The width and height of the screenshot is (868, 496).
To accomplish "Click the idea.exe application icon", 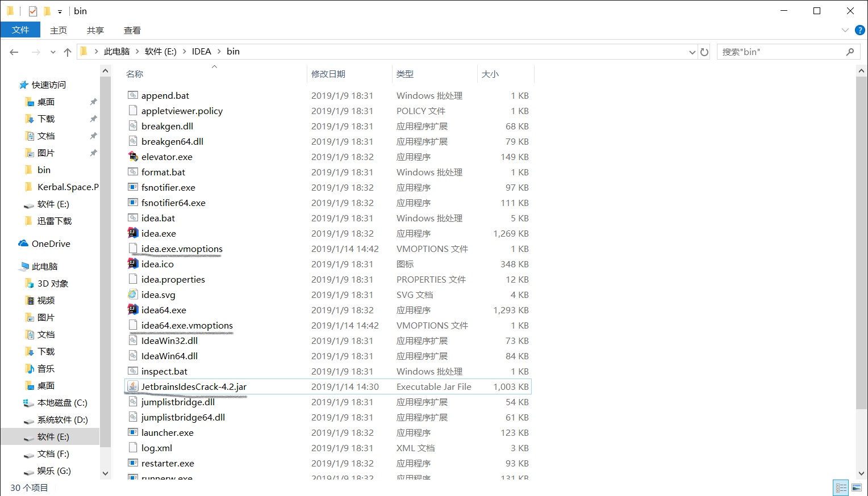I will pos(133,233).
